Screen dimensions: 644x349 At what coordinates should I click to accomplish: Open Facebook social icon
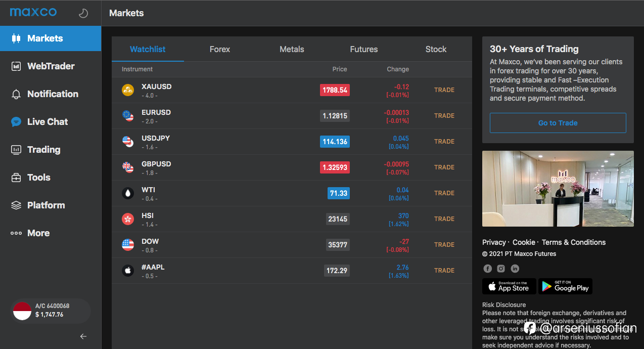[487, 269]
